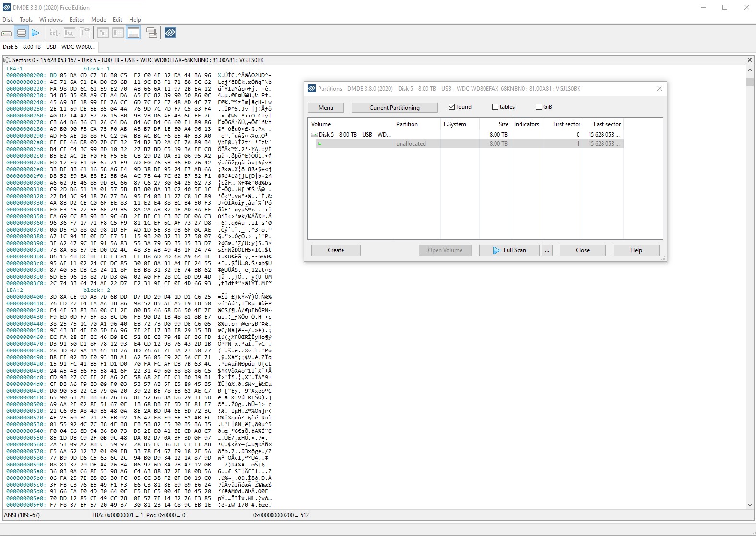Click the tree panel toolbar icon
This screenshot has height=536, width=756.
coord(103,33)
